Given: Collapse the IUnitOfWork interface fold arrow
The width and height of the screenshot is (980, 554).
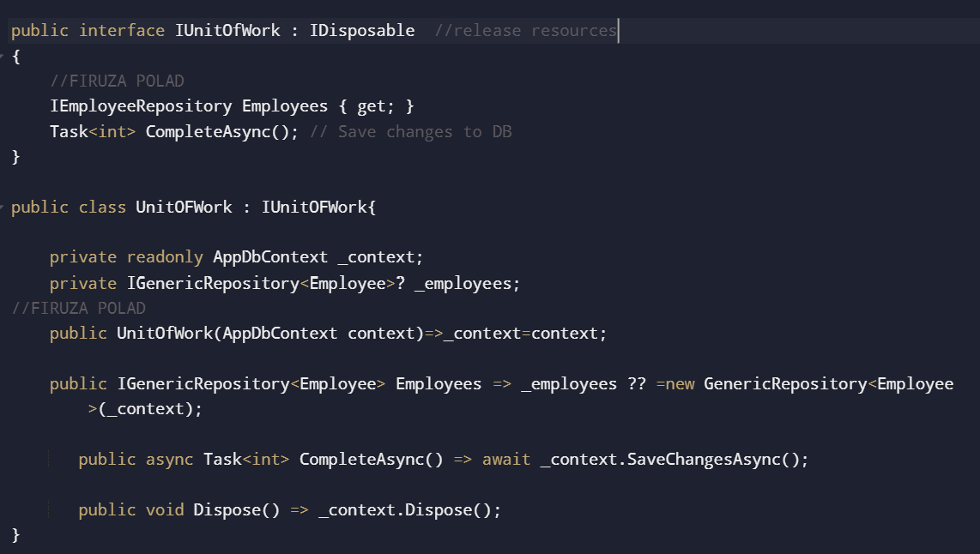Looking at the screenshot, I should point(3,56).
